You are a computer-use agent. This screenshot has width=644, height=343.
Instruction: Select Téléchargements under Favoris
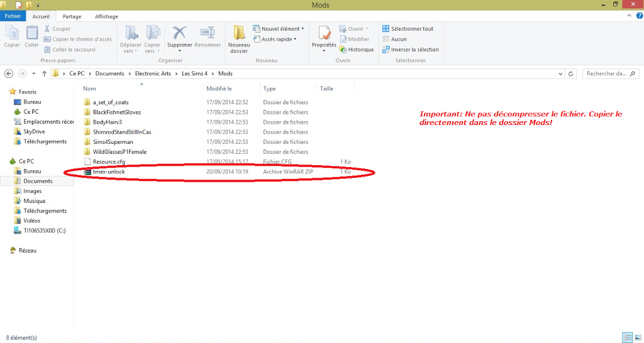pyautogui.click(x=40, y=141)
